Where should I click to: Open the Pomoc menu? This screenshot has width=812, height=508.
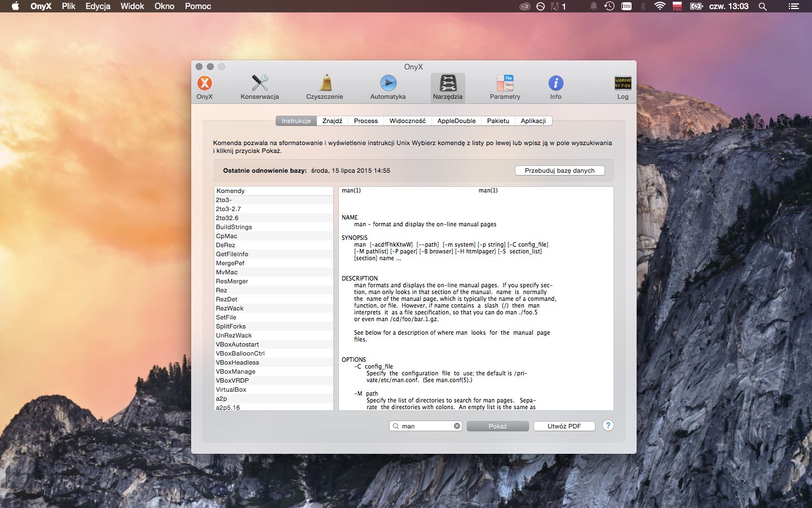(x=198, y=6)
